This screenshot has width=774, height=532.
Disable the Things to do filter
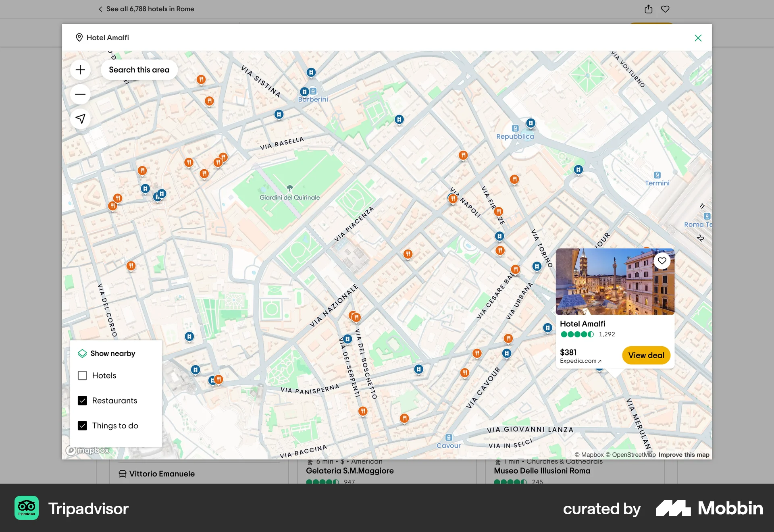82,425
